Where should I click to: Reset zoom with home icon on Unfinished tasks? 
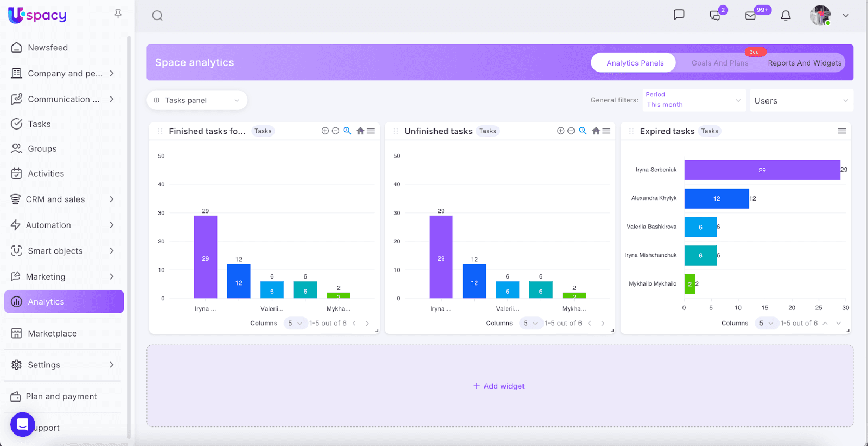[596, 131]
